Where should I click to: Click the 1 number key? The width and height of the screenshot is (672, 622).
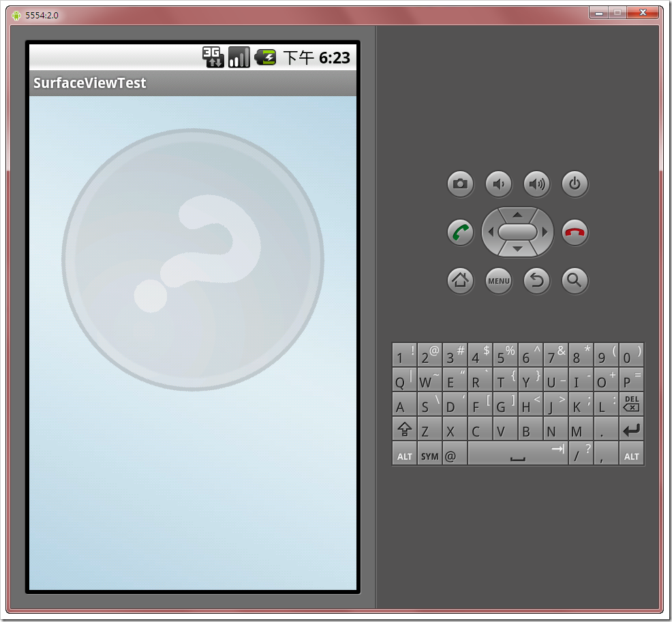point(404,355)
